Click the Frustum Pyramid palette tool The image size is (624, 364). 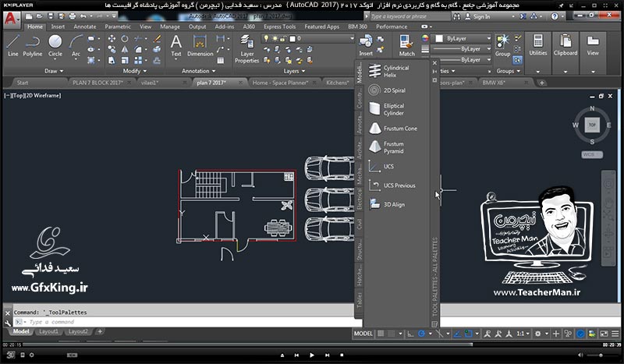pos(387,147)
